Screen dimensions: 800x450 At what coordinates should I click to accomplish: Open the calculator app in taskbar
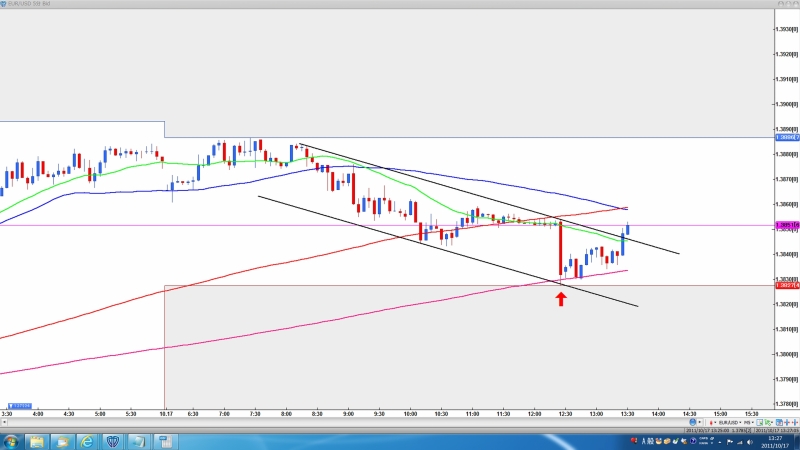click(164, 442)
